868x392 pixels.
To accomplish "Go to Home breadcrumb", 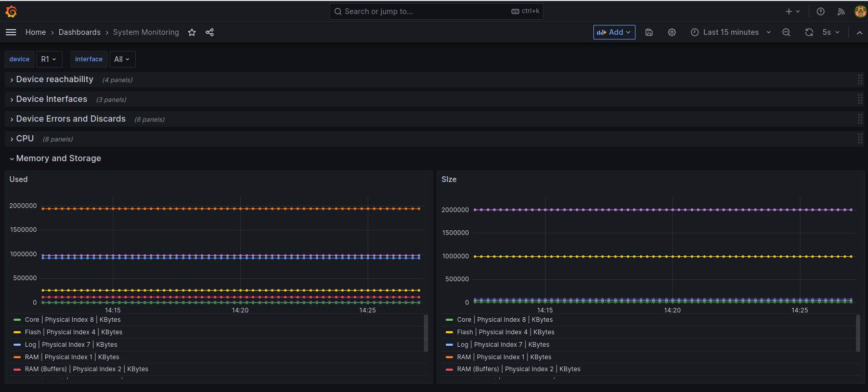I will tap(35, 32).
